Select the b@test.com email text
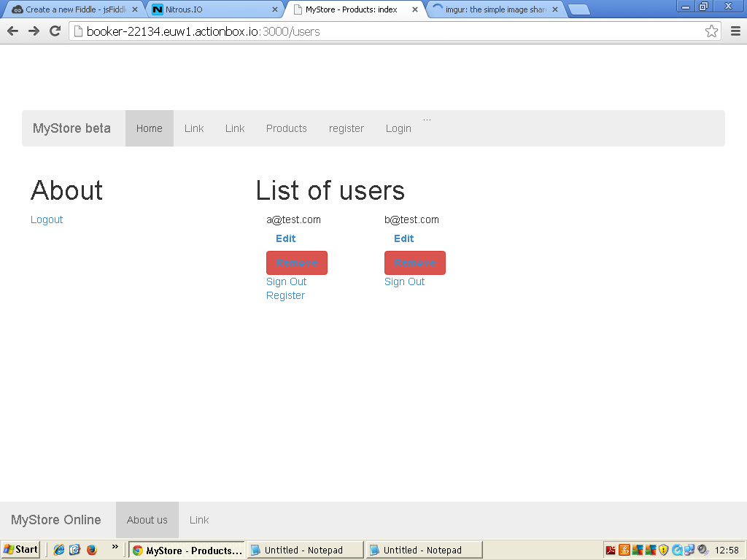This screenshot has width=747, height=560. tap(411, 219)
